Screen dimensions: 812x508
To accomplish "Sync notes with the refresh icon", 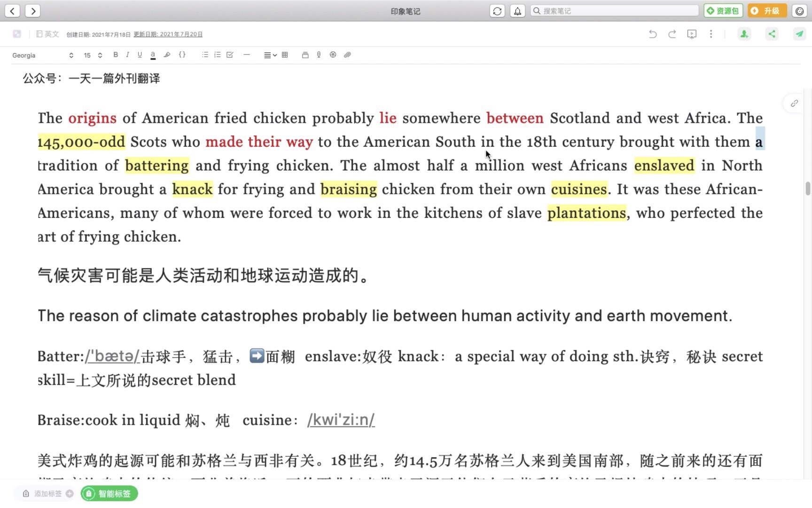I will (x=497, y=11).
